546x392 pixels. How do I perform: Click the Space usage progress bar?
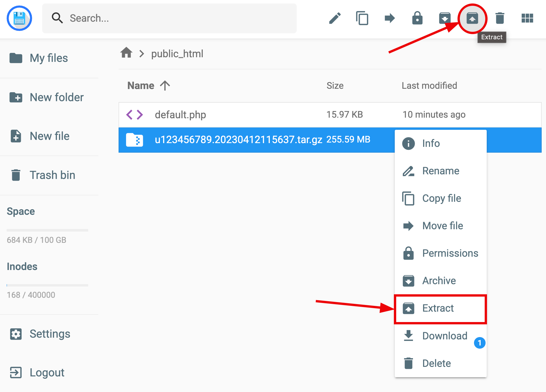pyautogui.click(x=47, y=230)
